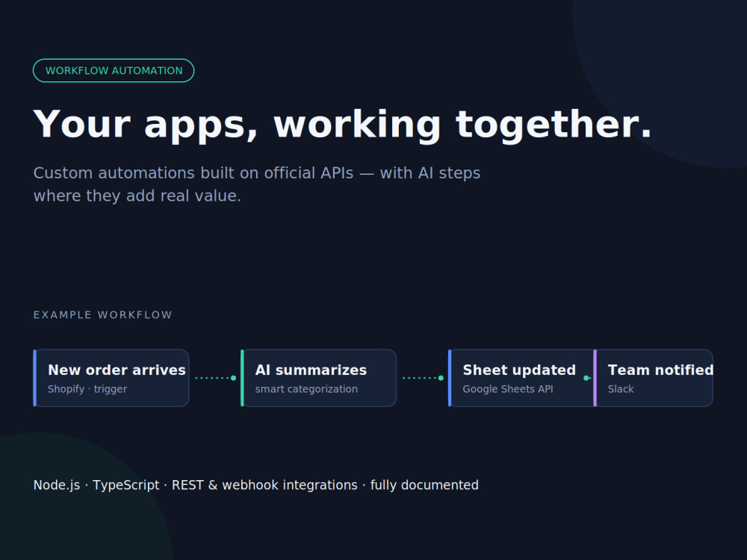Click the 'Slack' caption
Screen dimensions: 747x560
621,389
